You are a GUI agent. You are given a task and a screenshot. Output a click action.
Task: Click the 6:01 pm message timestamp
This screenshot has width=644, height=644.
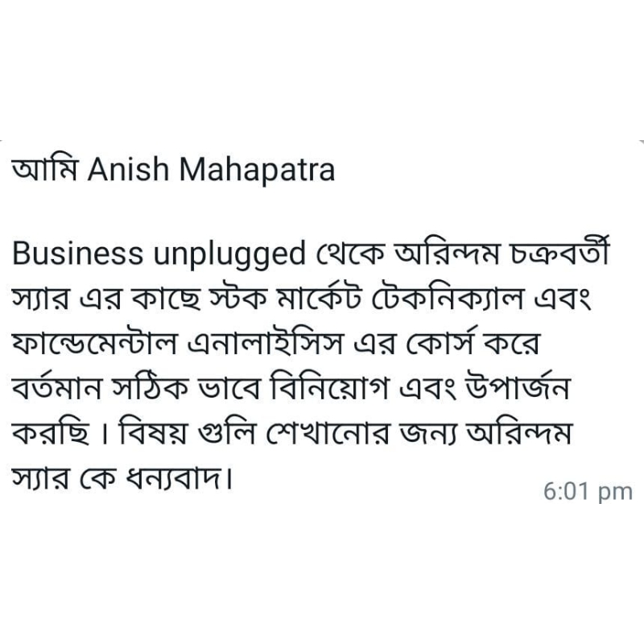point(588,492)
